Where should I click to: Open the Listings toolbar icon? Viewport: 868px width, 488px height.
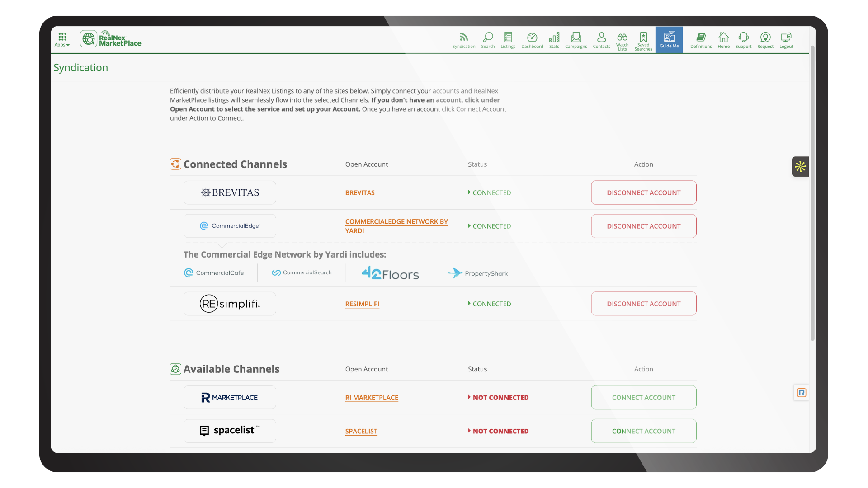[x=508, y=40]
